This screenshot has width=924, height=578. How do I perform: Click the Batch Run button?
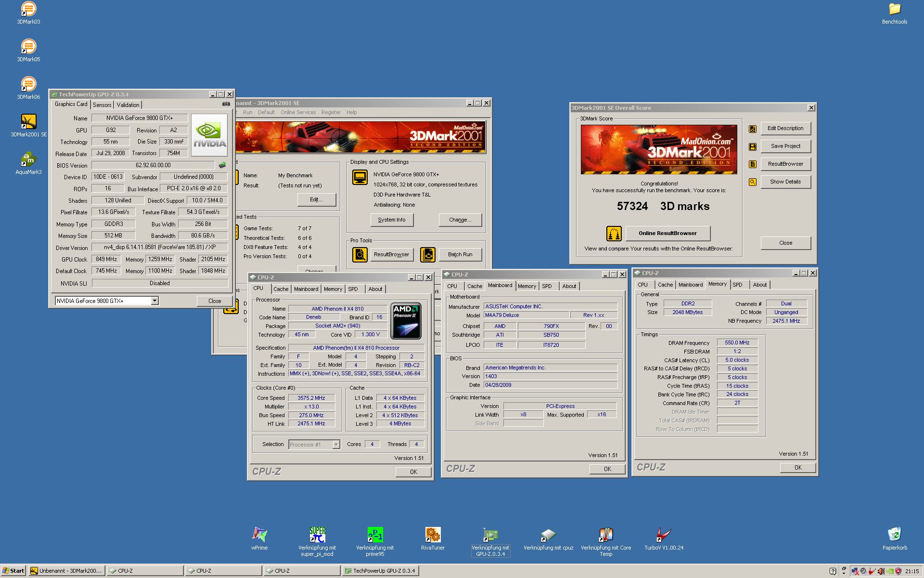[460, 254]
